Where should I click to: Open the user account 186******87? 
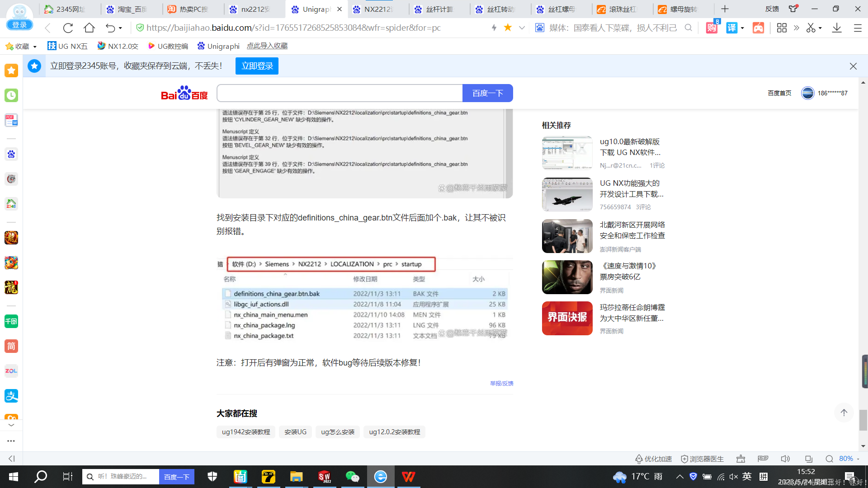825,93
